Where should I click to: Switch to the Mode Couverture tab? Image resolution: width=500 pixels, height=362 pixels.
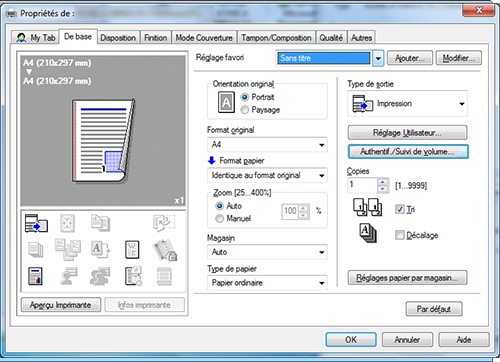[x=204, y=38]
